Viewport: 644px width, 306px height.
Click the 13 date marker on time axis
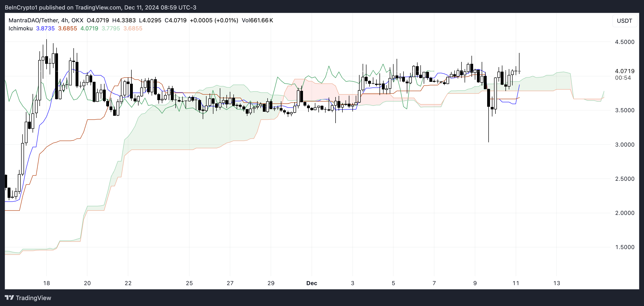[557, 283]
